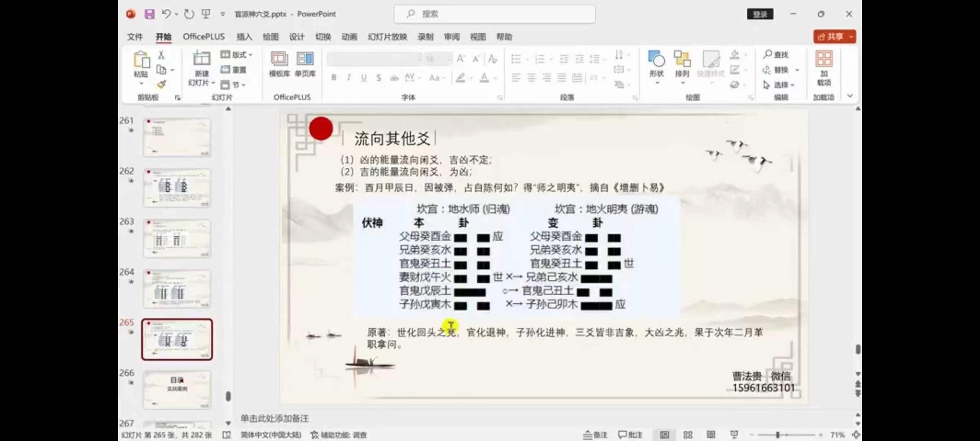Click the 登录 sign-in button

click(760, 14)
